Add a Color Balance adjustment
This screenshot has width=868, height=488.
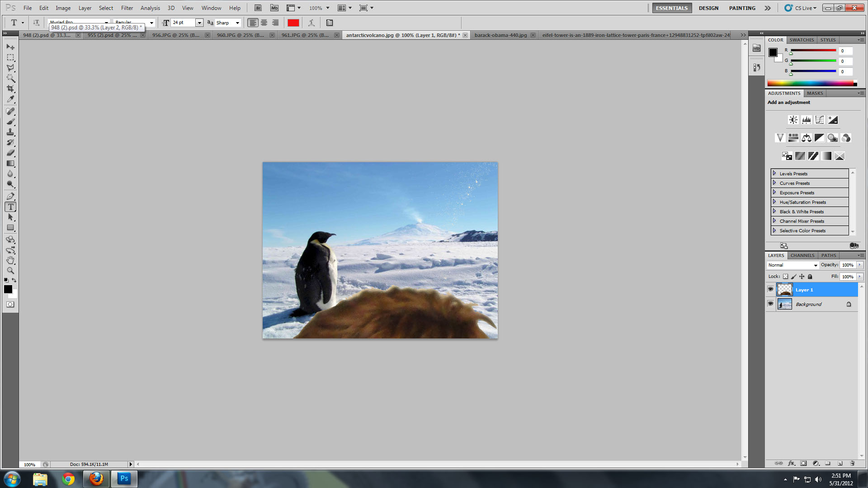[807, 138]
